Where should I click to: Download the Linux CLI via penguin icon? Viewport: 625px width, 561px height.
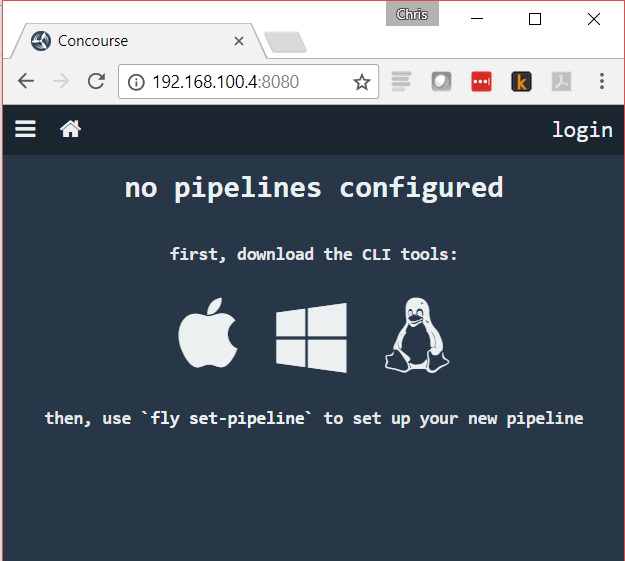point(416,337)
